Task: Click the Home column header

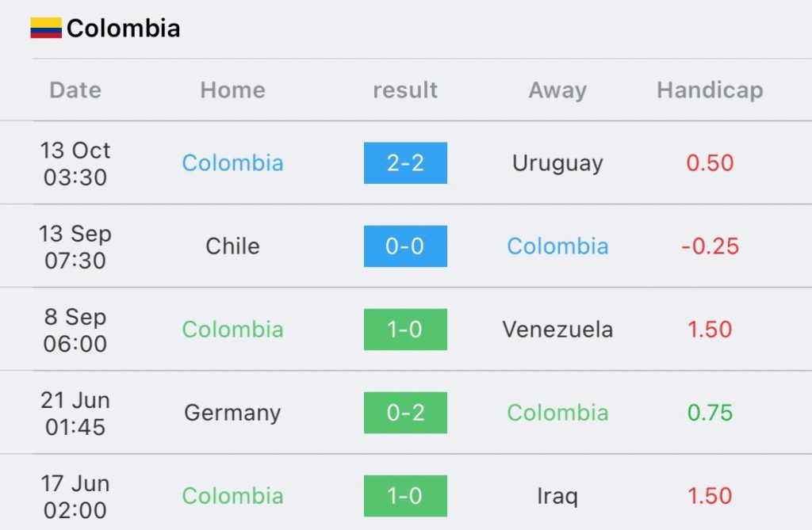Action: click(233, 90)
